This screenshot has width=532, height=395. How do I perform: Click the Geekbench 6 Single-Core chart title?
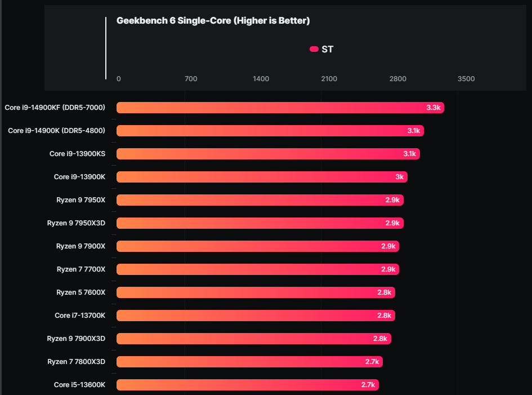pyautogui.click(x=213, y=21)
